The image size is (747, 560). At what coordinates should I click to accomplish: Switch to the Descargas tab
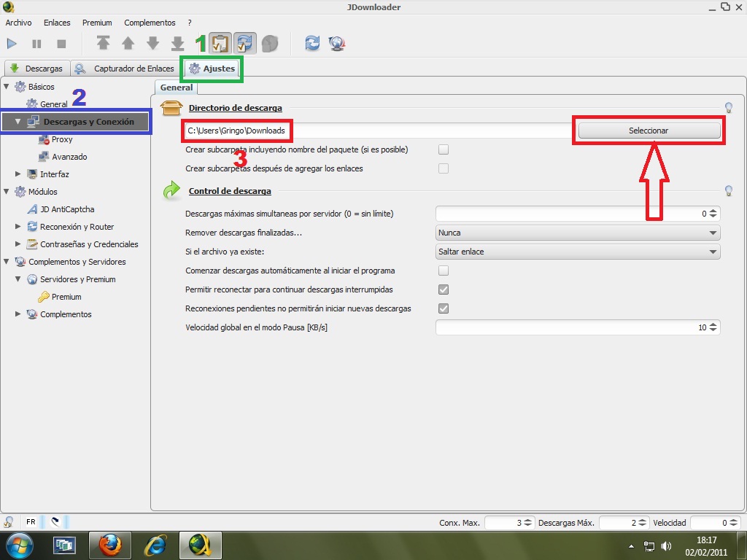(x=36, y=69)
